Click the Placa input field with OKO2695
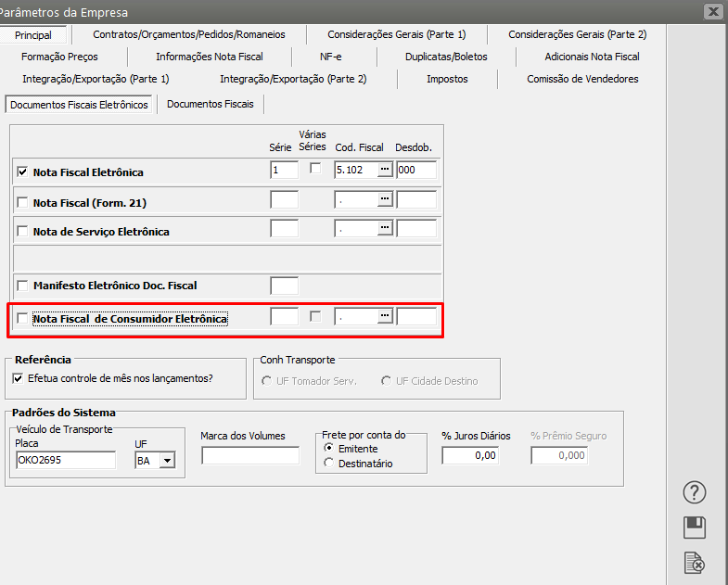 tap(65, 461)
